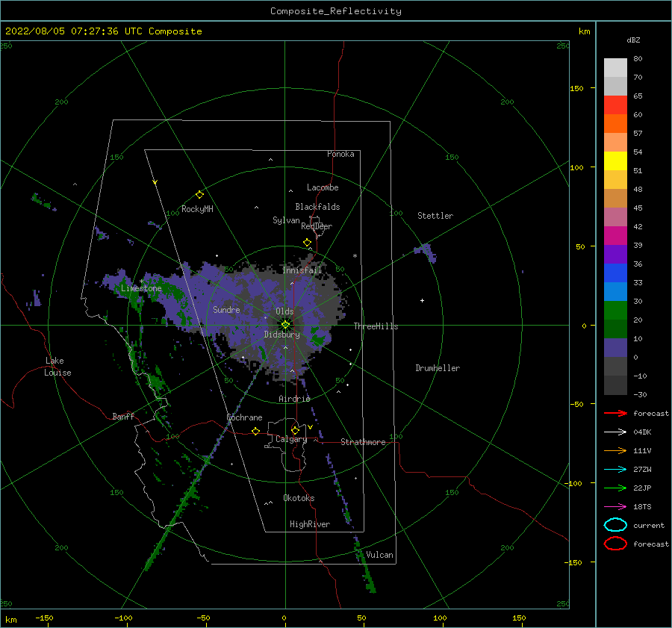Image resolution: width=672 pixels, height=628 pixels.
Task: Pick the red 60-65 dBZ color swatch
Action: tap(615, 105)
